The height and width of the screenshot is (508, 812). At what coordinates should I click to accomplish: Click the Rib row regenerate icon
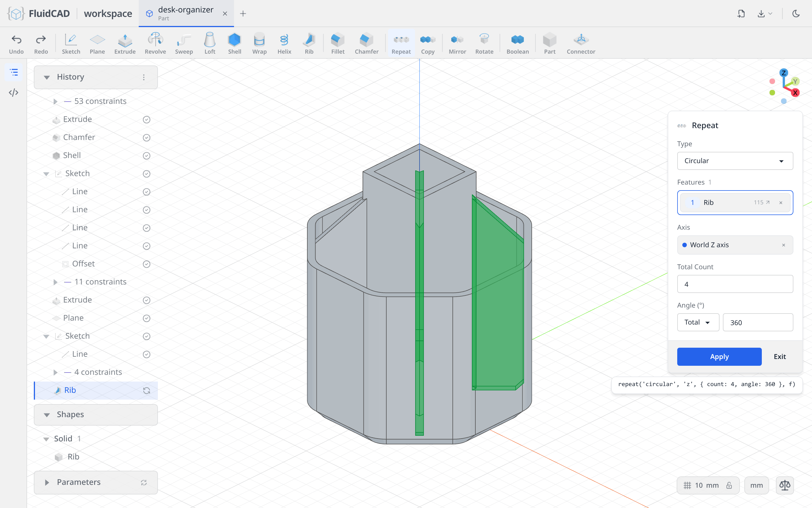[x=146, y=390]
